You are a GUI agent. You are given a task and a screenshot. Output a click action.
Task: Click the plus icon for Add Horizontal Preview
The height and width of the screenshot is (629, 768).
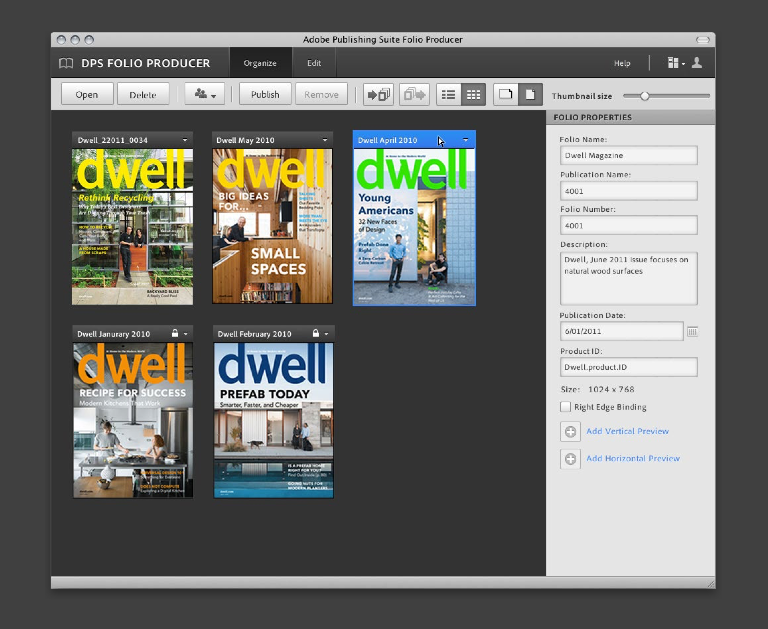[570, 459]
